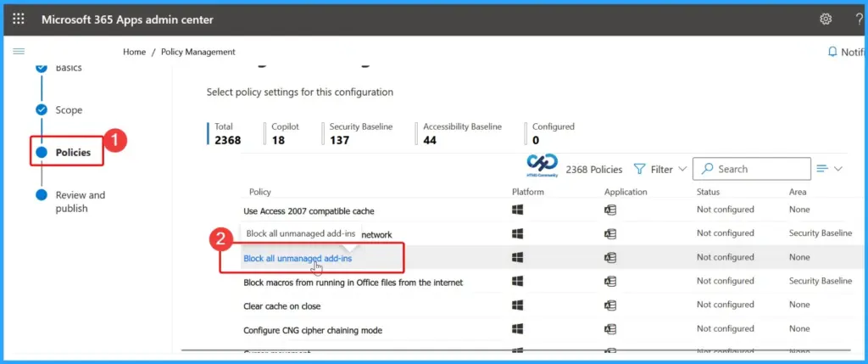Open settings gear in header
Screen dimensions: 868x364
click(826, 20)
